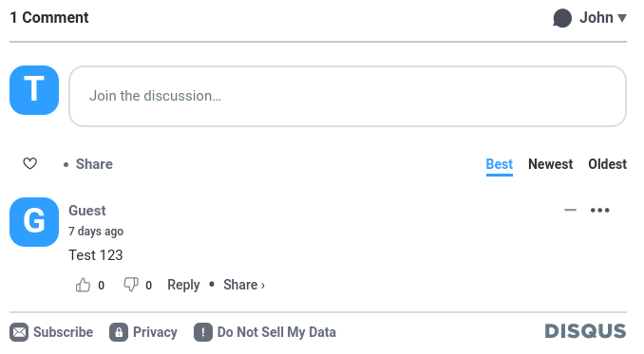Click the thread Share link beside the heart
This screenshot has height=354, width=644.
pos(94,164)
